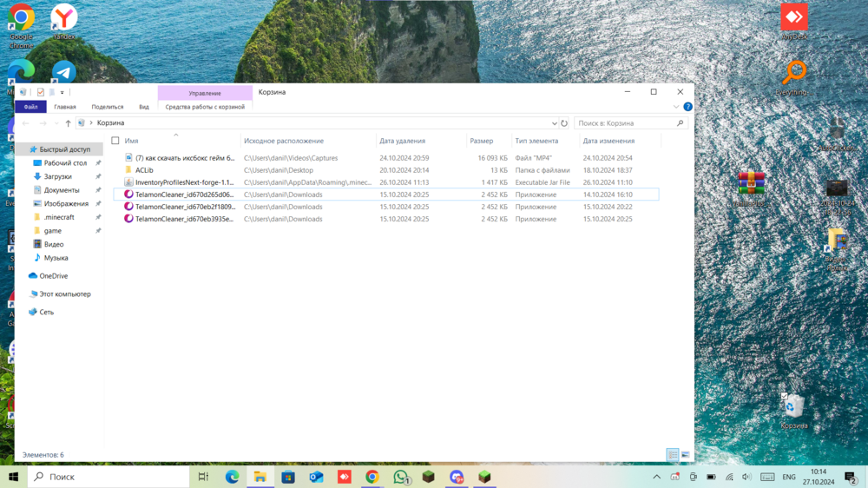Select the ACLib folder row

386,170
